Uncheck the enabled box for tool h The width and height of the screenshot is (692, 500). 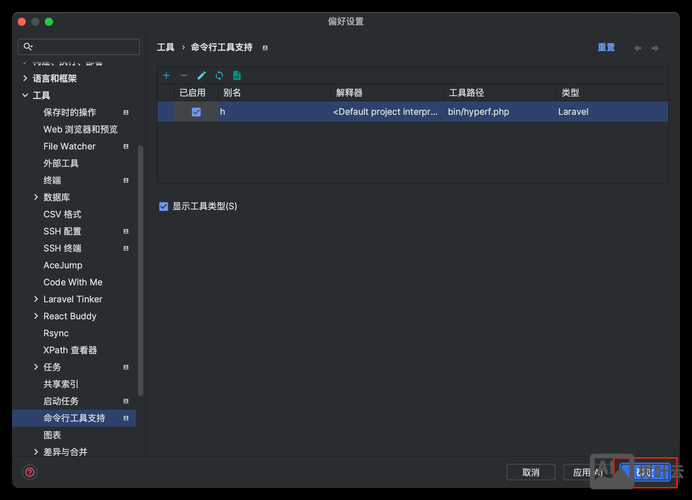tap(196, 112)
